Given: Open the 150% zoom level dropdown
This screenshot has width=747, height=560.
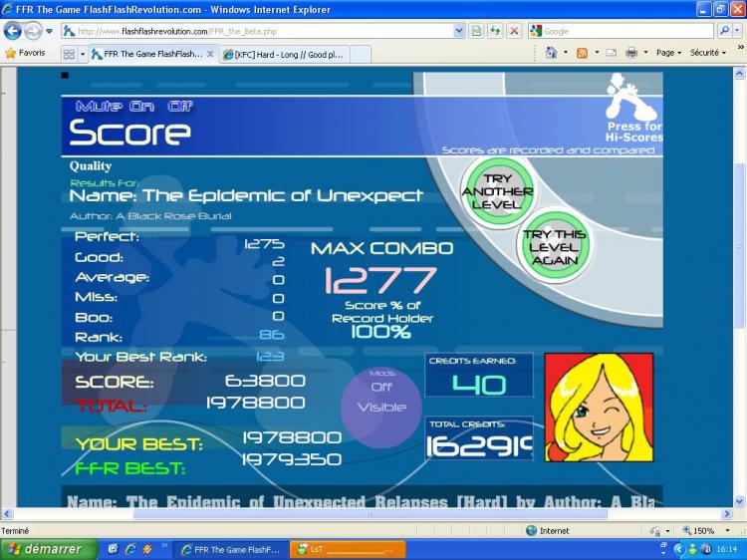Looking at the screenshot, I should click(x=710, y=531).
